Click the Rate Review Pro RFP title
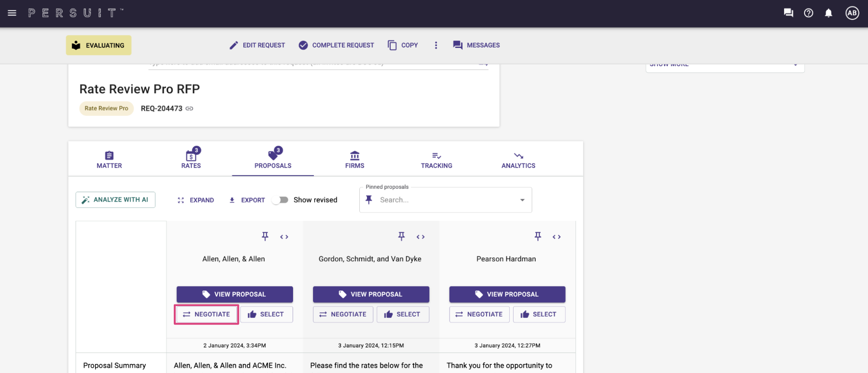Screen dimensions: 868x373 pos(140,89)
